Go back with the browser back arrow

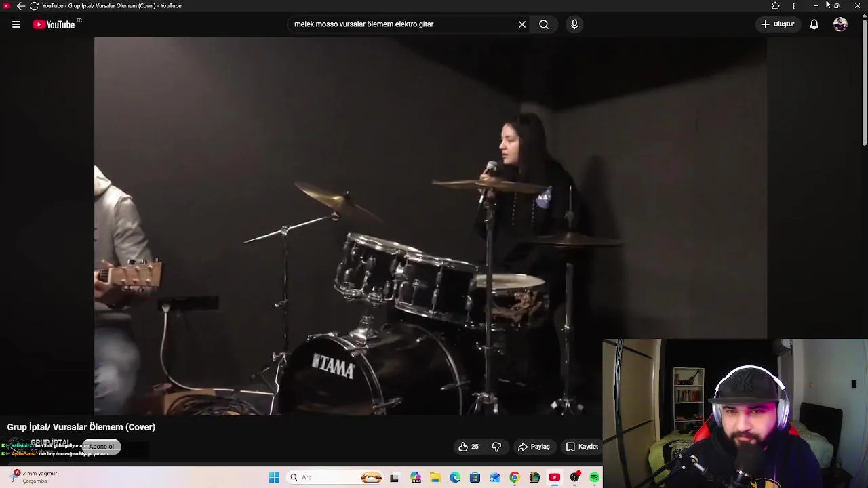click(20, 6)
